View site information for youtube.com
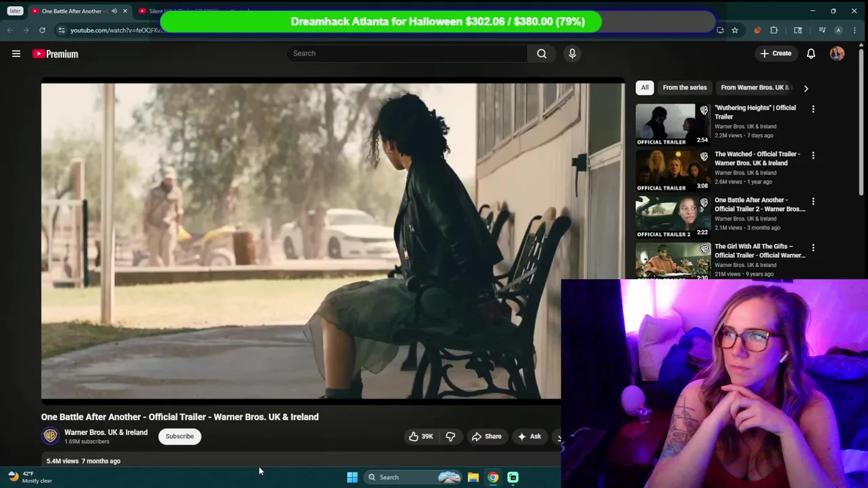The image size is (868, 488). point(61,30)
